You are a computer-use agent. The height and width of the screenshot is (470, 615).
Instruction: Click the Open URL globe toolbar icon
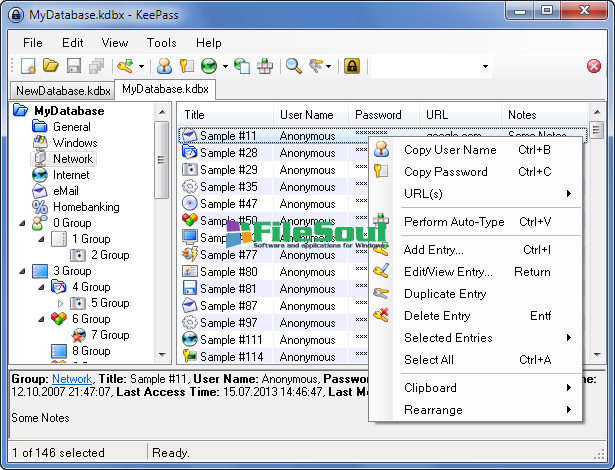pyautogui.click(x=209, y=66)
